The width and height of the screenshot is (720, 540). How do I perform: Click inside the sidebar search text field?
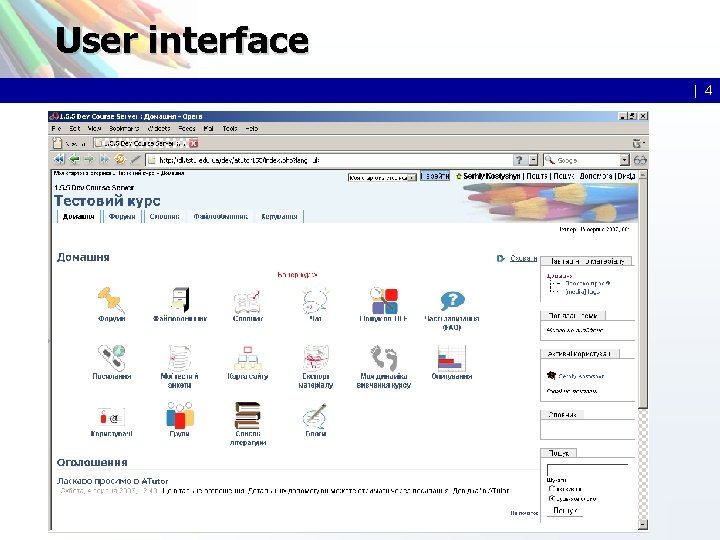(x=587, y=470)
